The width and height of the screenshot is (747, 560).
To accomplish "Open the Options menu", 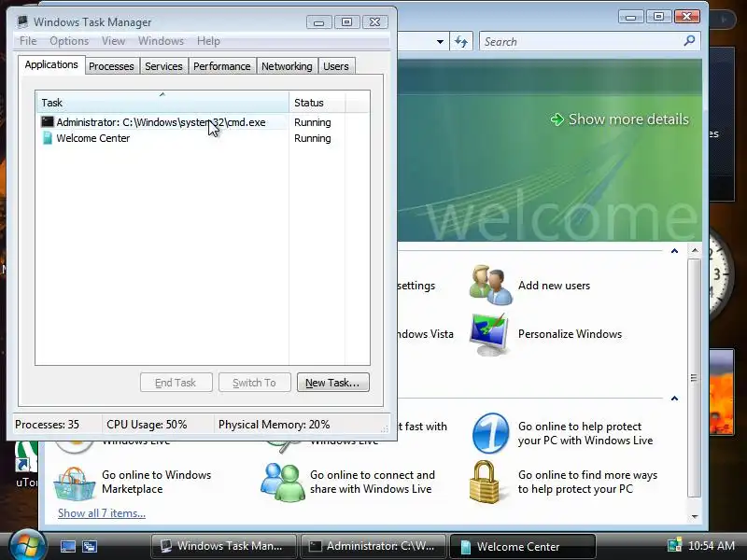I will [69, 41].
